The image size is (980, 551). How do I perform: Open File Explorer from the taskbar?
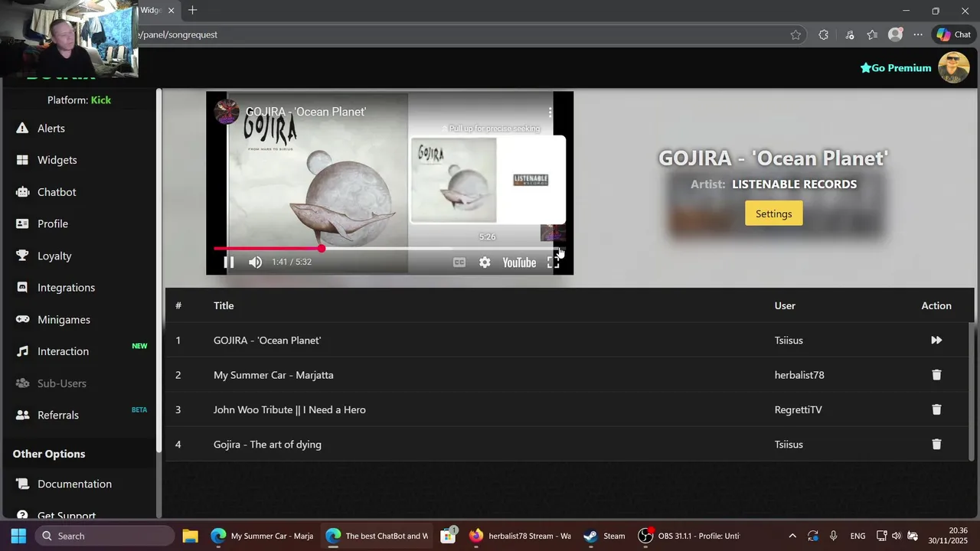190,536
